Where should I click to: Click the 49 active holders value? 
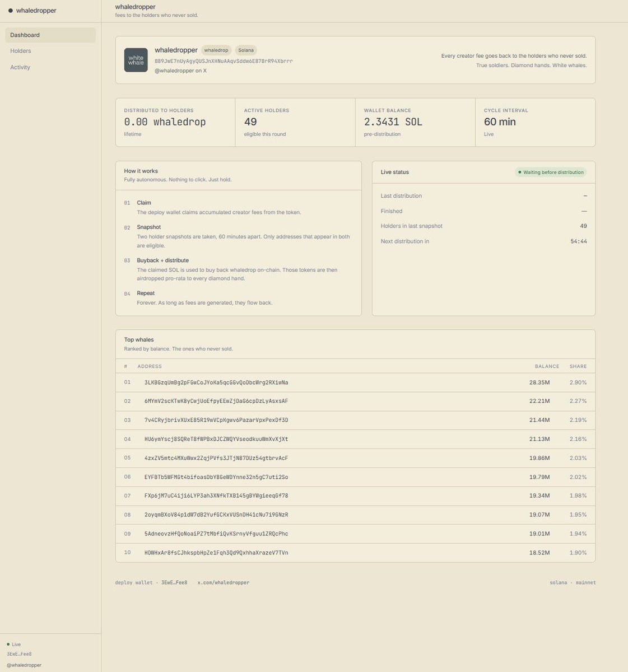250,122
